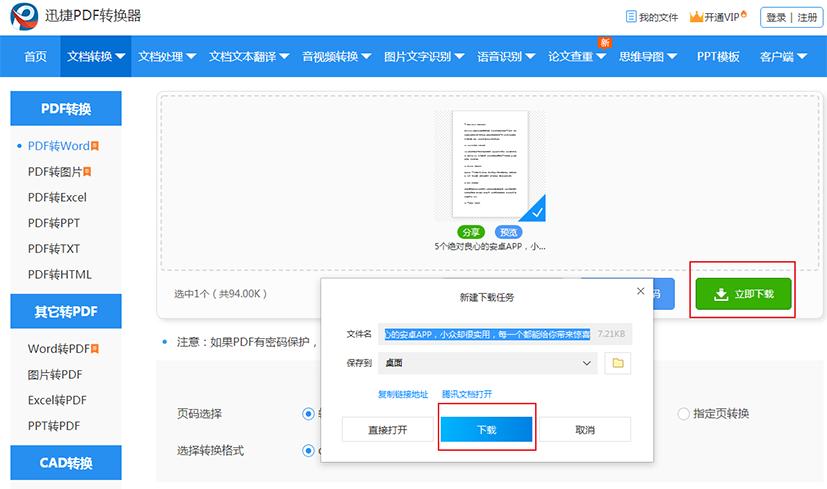This screenshot has width=827, height=489.
Task: Click the bookmark badge next to PDF转Word
Action: pyautogui.click(x=95, y=146)
